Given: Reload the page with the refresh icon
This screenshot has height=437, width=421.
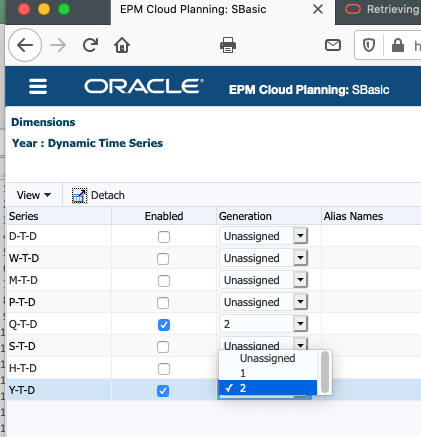Looking at the screenshot, I should point(90,45).
